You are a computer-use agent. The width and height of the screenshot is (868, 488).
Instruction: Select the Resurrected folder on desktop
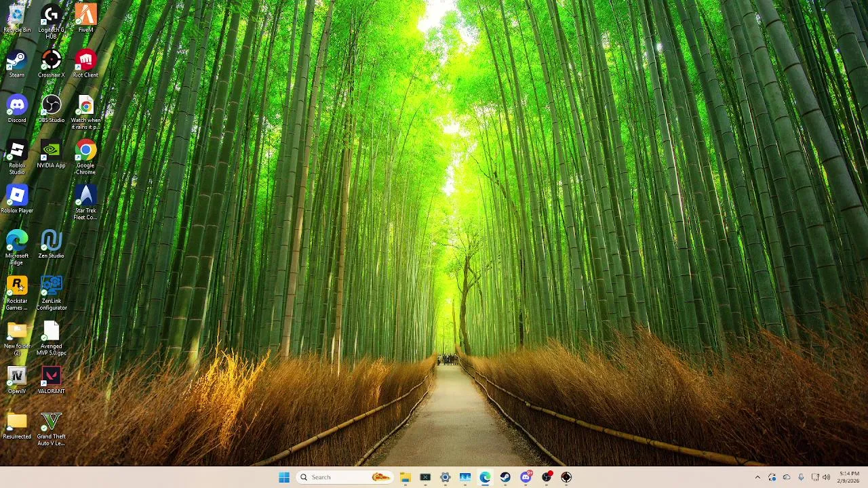[x=17, y=426]
